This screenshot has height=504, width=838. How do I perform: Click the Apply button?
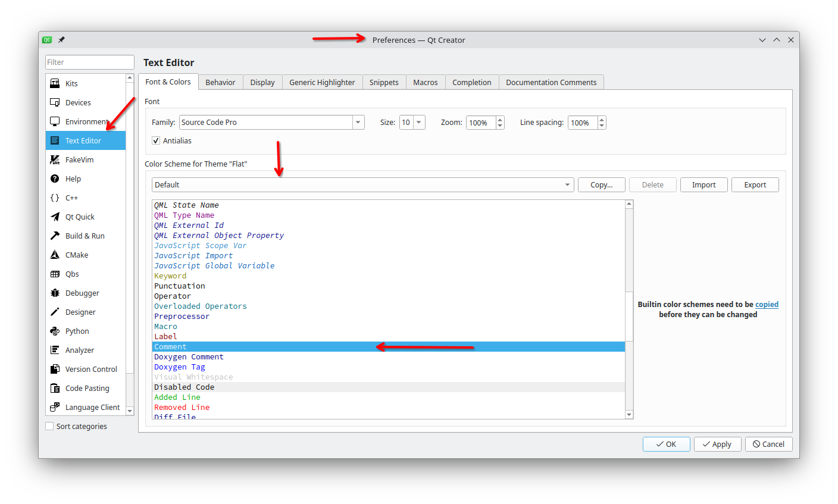point(718,444)
